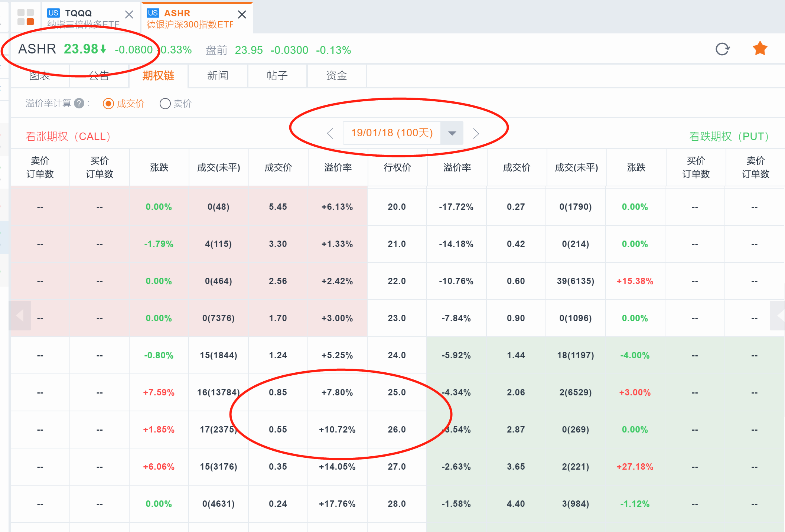Click the refresh icon
The width and height of the screenshot is (785, 532).
pos(722,49)
